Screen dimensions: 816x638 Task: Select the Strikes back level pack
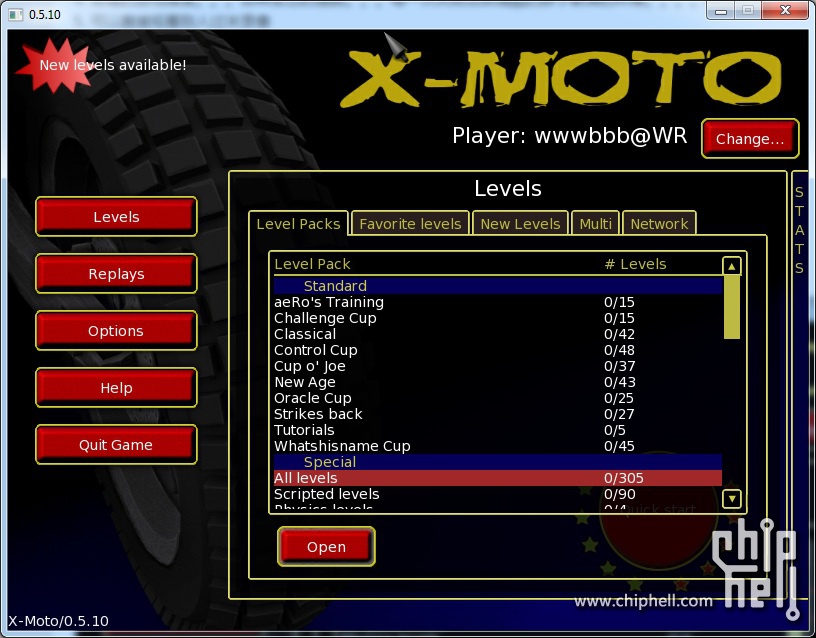click(498, 414)
